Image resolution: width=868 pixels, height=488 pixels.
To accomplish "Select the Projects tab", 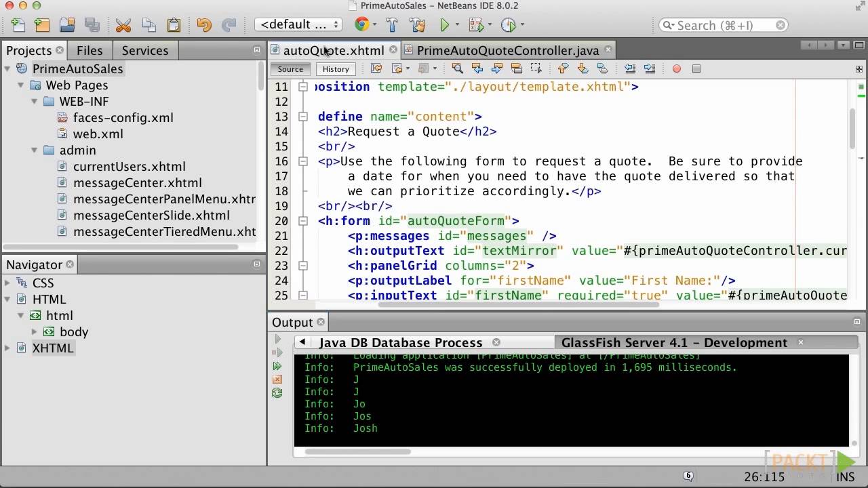I will (28, 50).
